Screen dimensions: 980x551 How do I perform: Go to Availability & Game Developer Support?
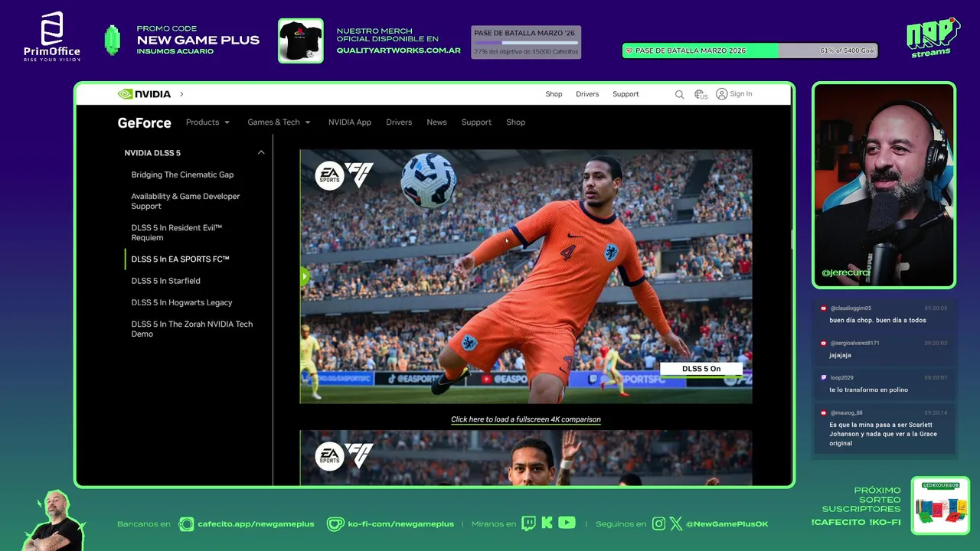185,201
